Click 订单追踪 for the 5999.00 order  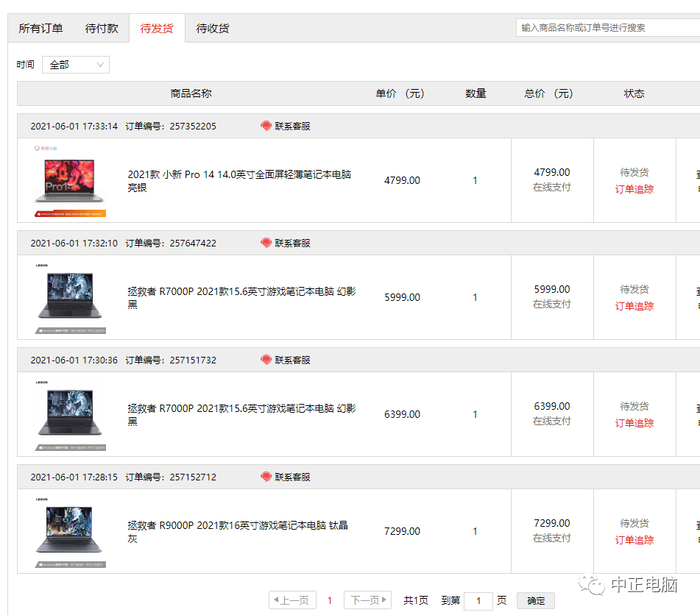(634, 306)
